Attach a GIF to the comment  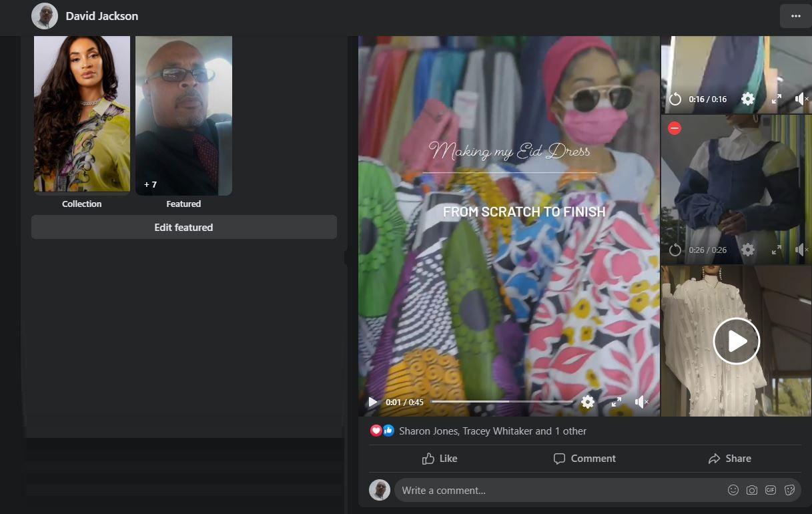pos(771,490)
